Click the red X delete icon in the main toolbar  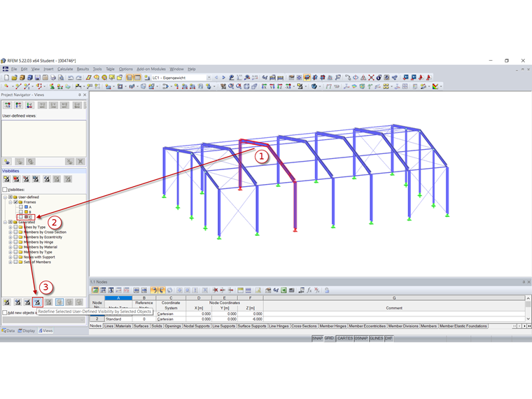click(371, 78)
